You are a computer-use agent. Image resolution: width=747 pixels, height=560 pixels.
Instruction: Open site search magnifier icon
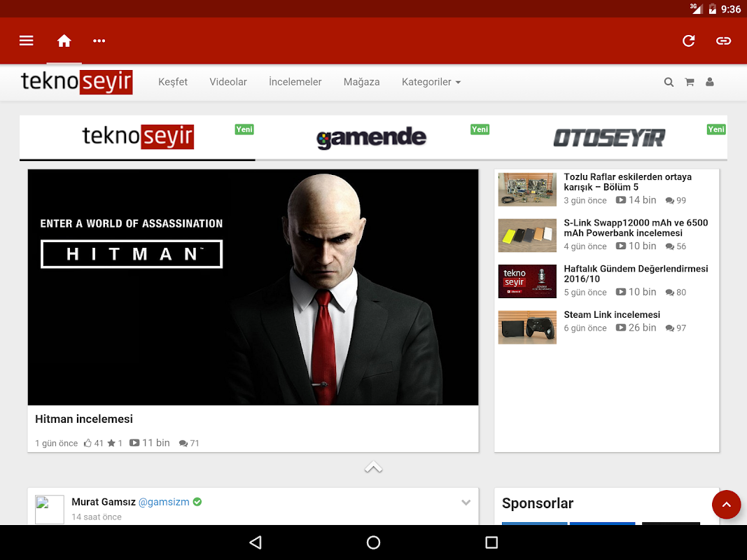click(x=669, y=82)
